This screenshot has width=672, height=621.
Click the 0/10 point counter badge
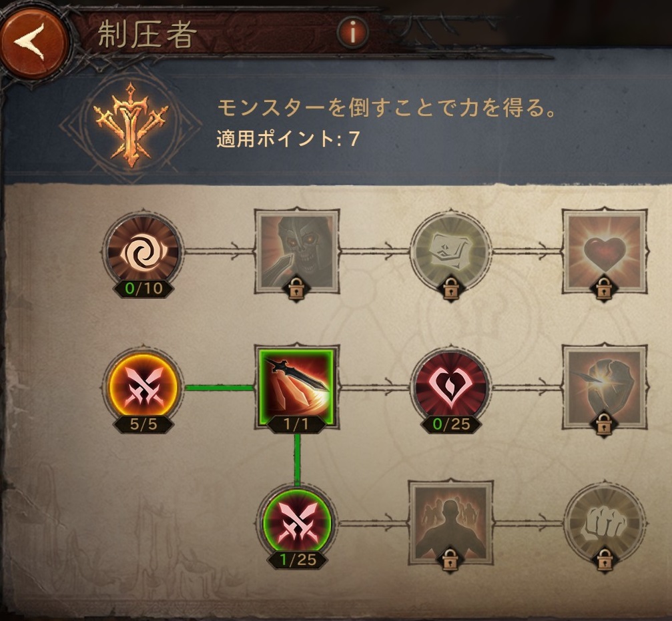coord(143,288)
